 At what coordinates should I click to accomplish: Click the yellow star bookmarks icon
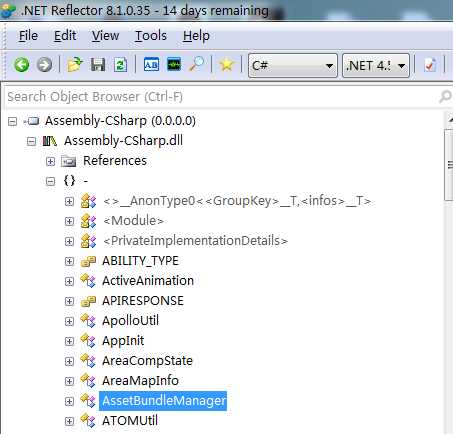(x=227, y=65)
